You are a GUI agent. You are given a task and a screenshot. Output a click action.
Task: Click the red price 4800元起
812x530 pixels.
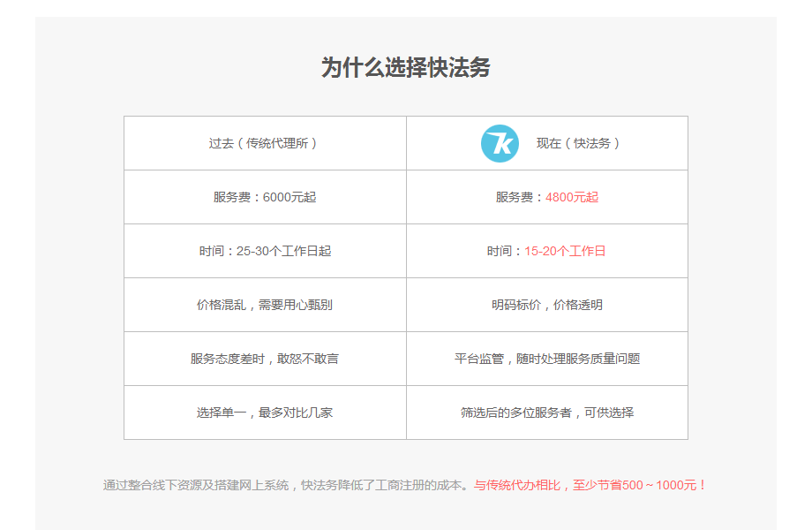pos(572,197)
